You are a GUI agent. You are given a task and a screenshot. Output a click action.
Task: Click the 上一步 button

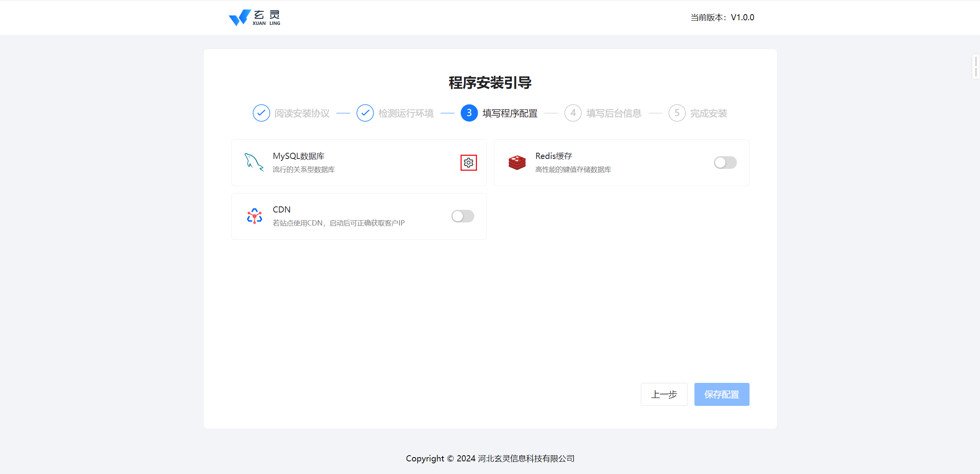coord(664,394)
